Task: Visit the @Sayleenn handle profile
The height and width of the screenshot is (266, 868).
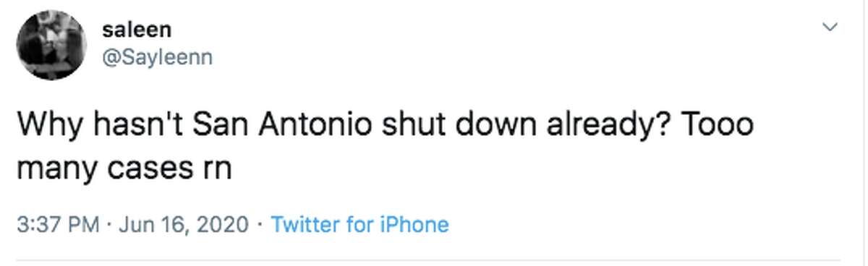Action: coord(158,57)
